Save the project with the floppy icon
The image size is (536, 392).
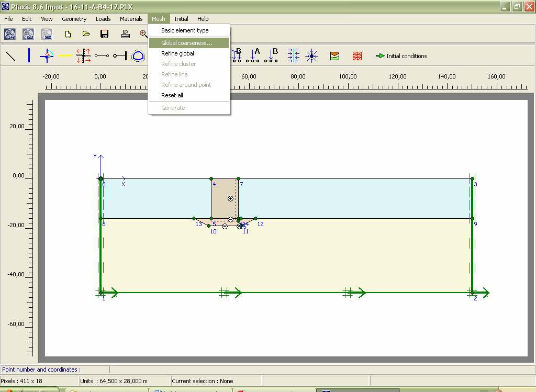click(105, 34)
